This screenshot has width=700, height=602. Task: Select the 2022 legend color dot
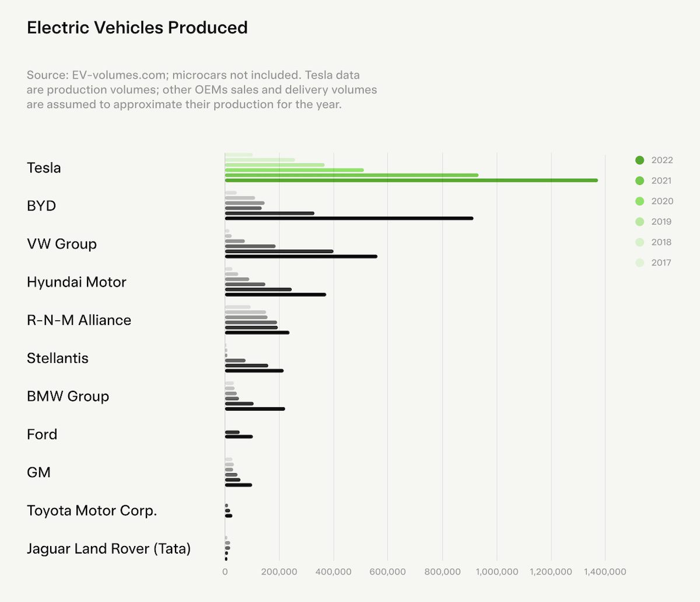[x=640, y=160]
